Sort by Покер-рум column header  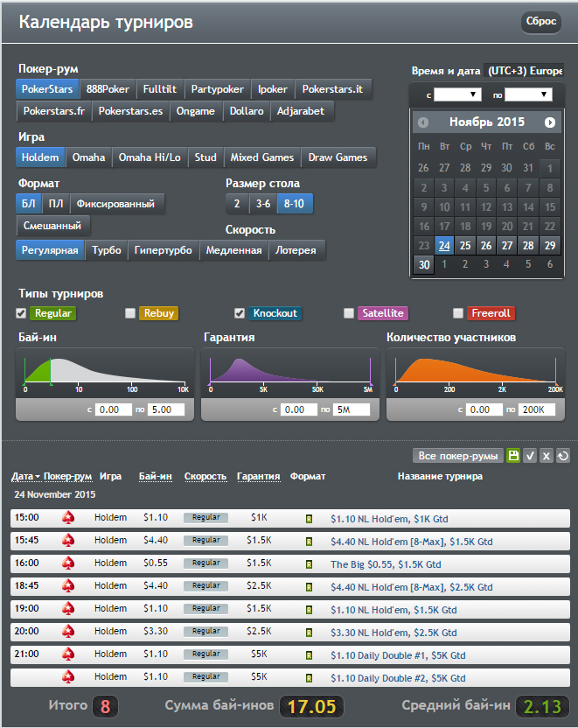pos(67,476)
